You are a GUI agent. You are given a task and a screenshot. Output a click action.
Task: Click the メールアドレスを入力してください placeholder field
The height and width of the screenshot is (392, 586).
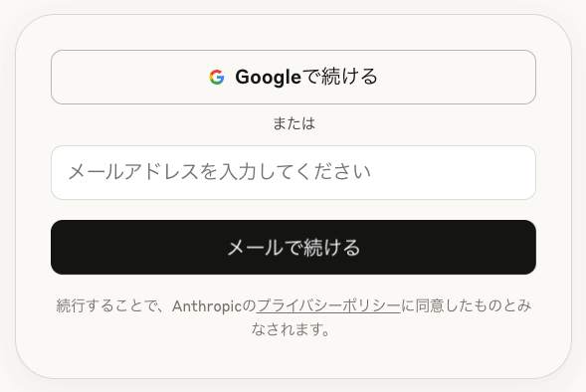pyautogui.click(x=293, y=173)
